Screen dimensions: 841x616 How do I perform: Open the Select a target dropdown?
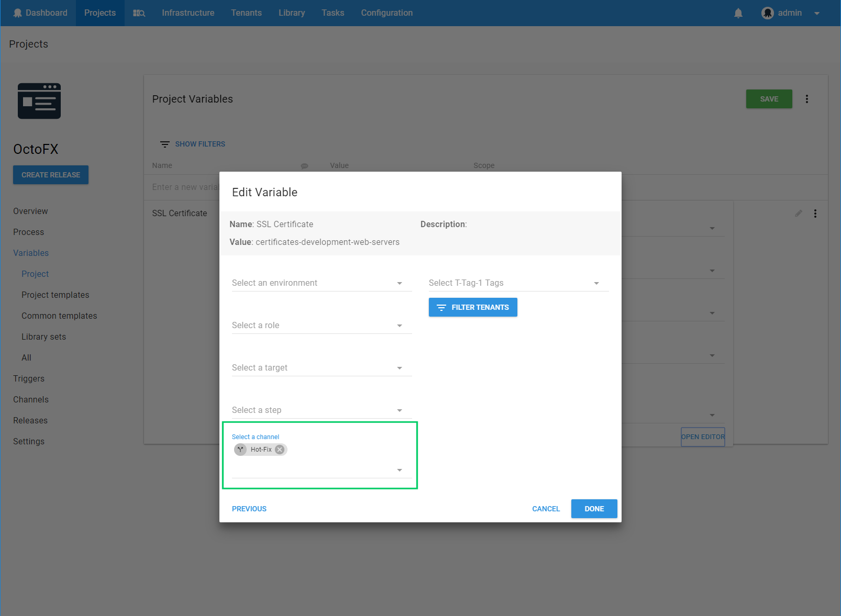pyautogui.click(x=321, y=368)
